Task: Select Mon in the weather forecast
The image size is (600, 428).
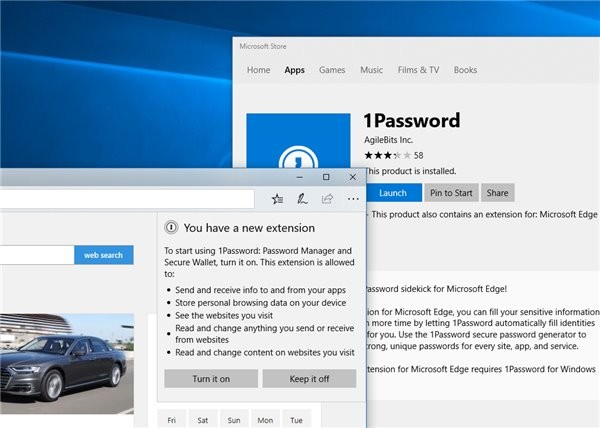Action: tap(265, 420)
